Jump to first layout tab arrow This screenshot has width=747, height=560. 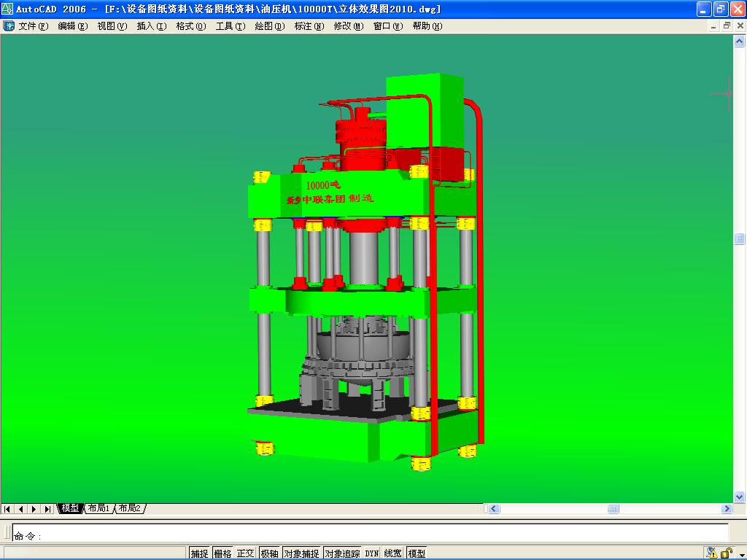(x=7, y=509)
